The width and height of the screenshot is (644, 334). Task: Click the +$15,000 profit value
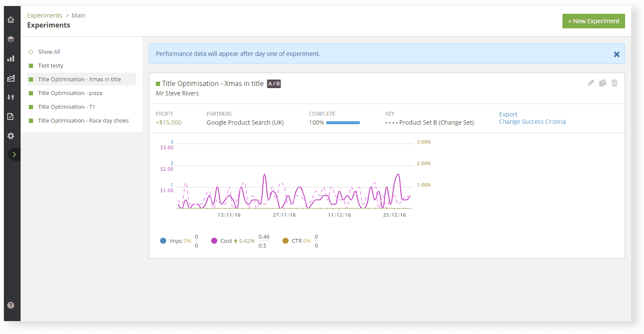pos(169,123)
